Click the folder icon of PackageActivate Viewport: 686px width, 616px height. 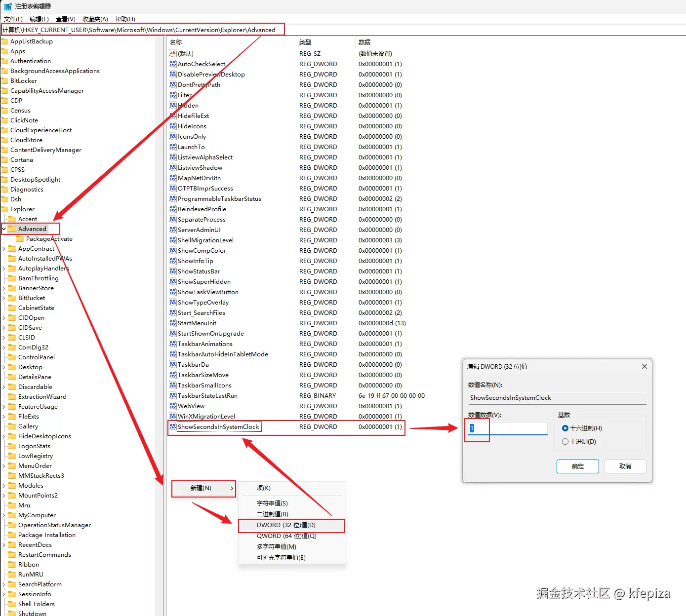click(x=20, y=238)
